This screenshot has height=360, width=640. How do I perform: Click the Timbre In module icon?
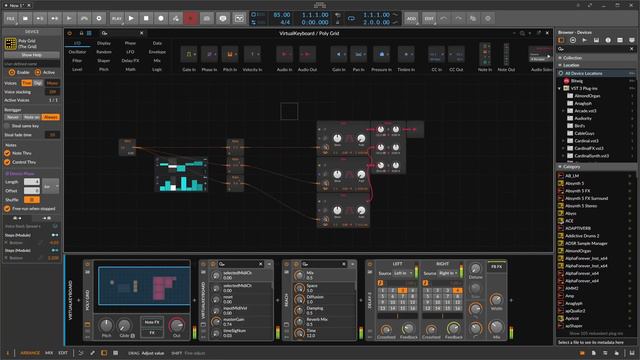(x=406, y=54)
